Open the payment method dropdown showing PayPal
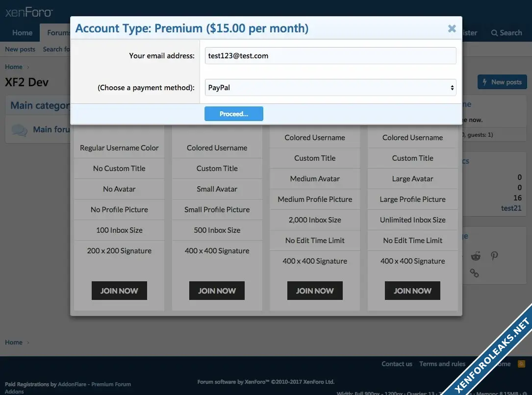Viewport: 532px width, 395px height. (x=330, y=88)
